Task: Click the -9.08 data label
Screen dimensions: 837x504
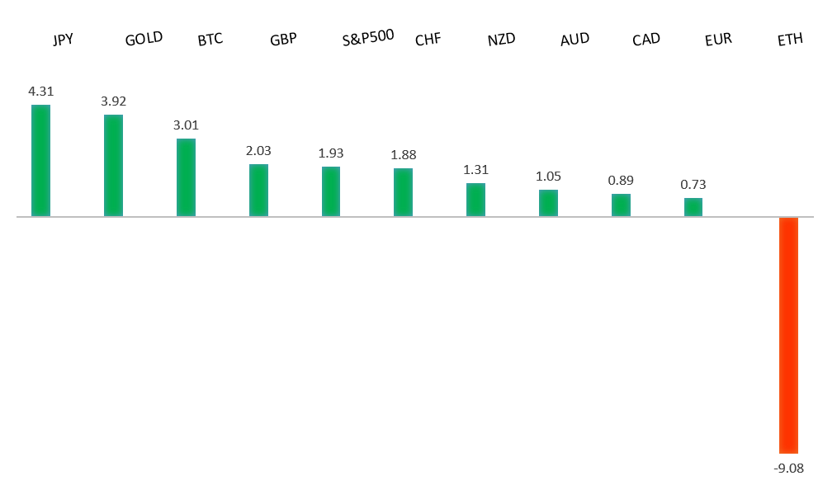Action: coord(788,469)
